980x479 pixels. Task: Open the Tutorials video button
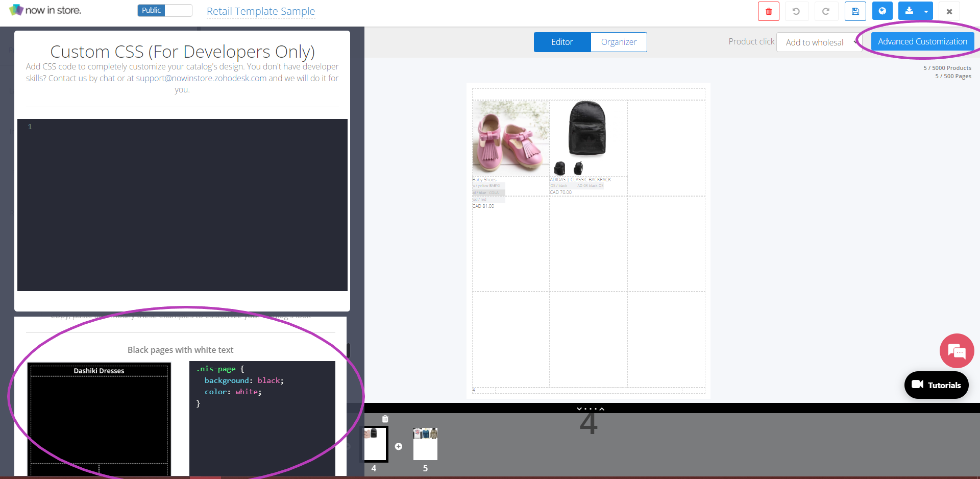(936, 385)
